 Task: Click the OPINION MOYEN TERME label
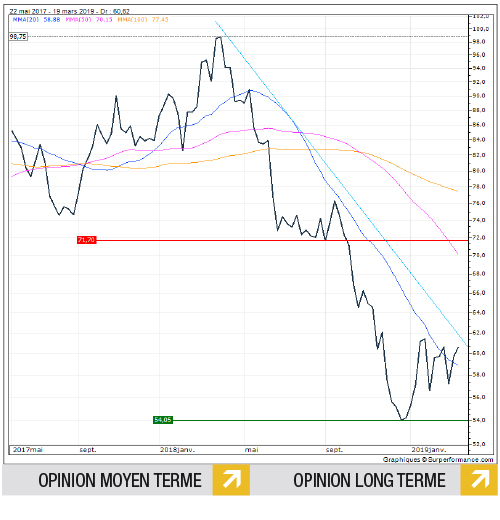tap(120, 480)
